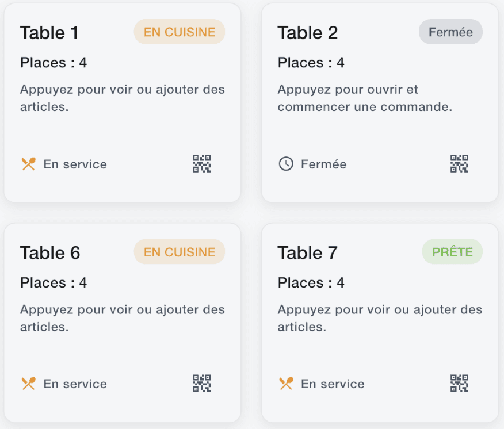504x429 pixels.
Task: Click the 'Places : 4' label on Table 6
Action: [53, 282]
